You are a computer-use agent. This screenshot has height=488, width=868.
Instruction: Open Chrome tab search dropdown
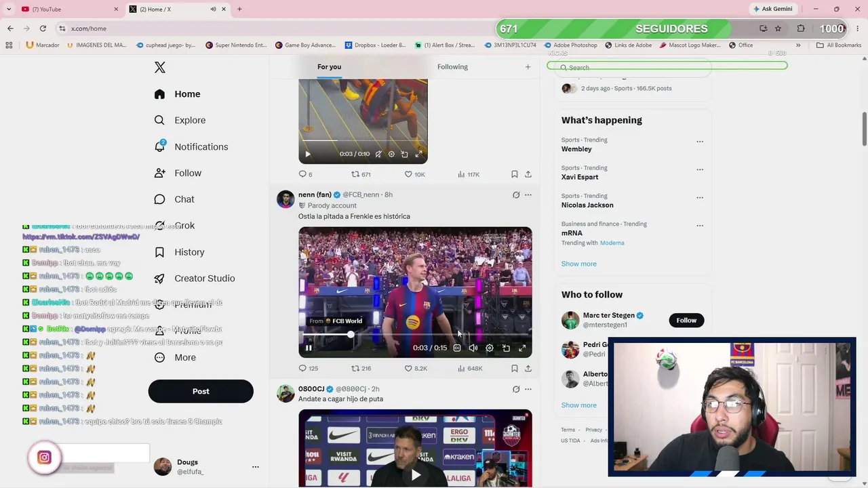(x=9, y=9)
